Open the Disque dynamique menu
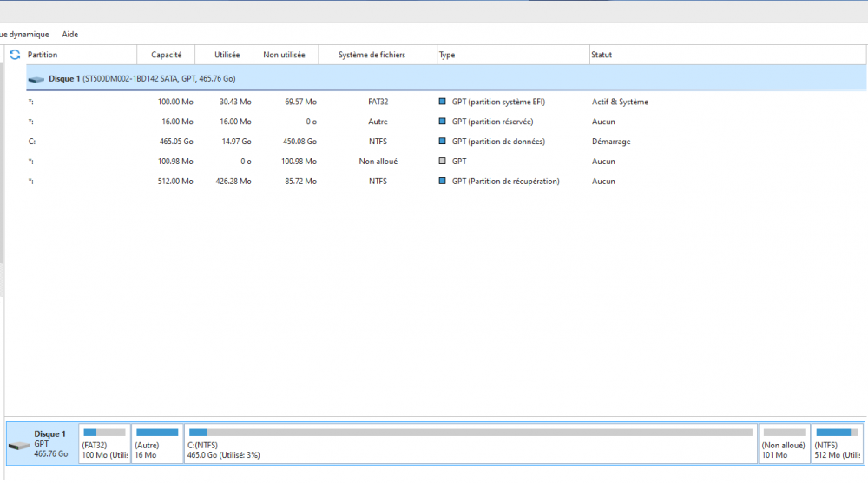The height and width of the screenshot is (483, 868). pos(24,34)
